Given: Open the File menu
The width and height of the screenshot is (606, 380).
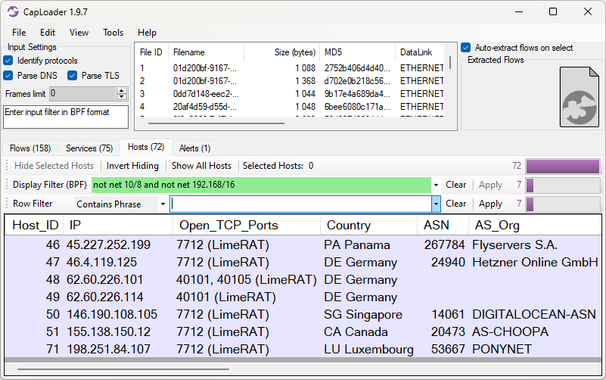Looking at the screenshot, I should pos(19,32).
